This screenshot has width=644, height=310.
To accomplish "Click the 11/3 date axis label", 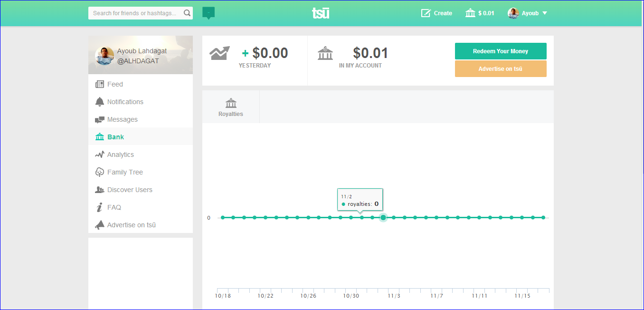I will pyautogui.click(x=394, y=296).
